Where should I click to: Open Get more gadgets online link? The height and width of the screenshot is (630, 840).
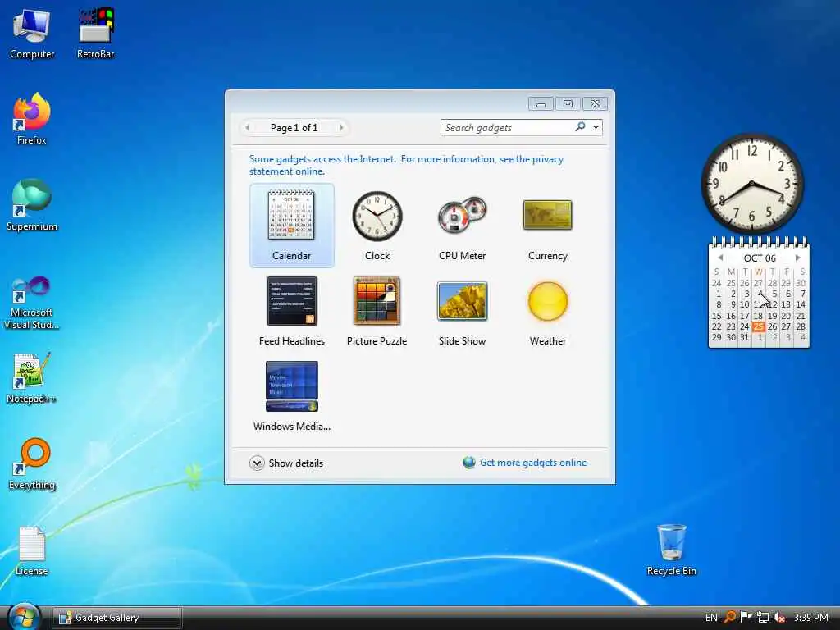click(x=533, y=463)
